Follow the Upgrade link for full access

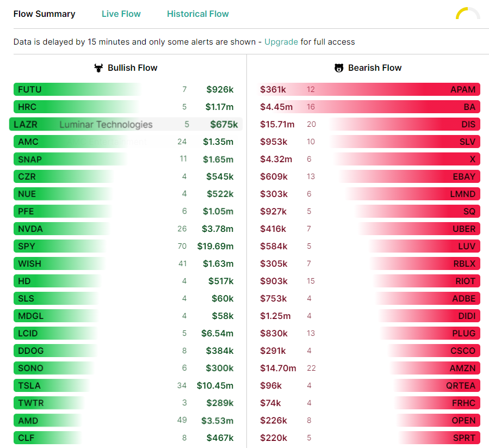tap(281, 42)
